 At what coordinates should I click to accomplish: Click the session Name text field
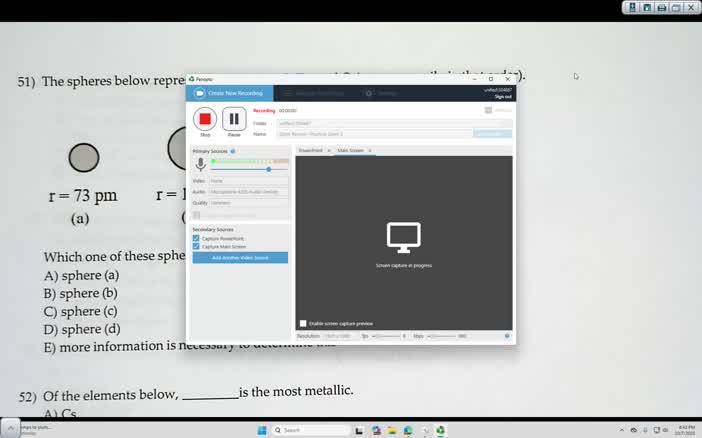pyautogui.click(x=375, y=134)
